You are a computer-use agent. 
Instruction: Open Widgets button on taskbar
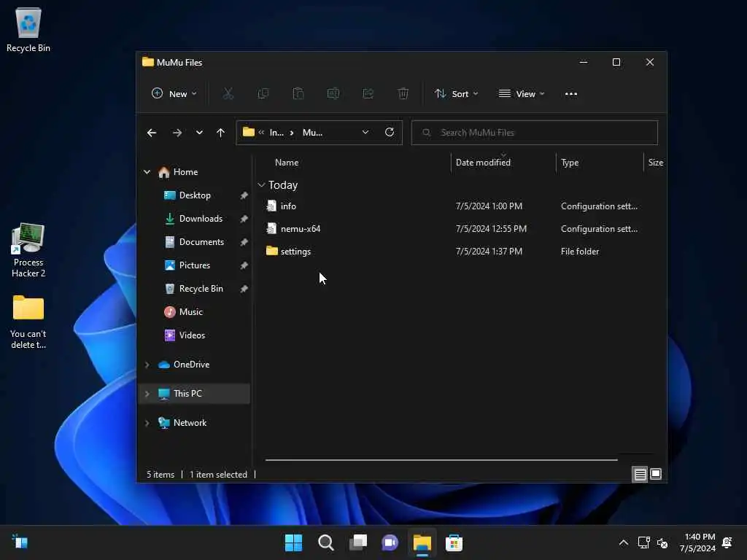[20, 542]
